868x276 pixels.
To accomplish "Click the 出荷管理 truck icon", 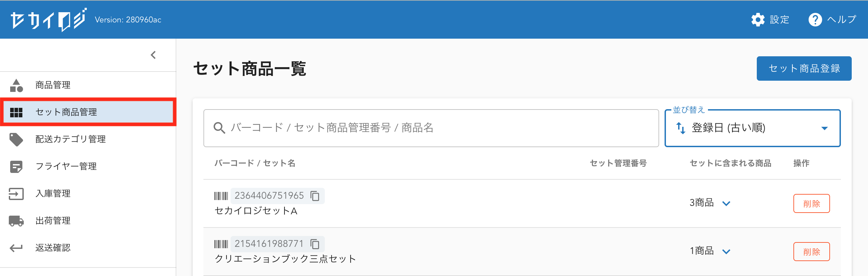I will pos(16,221).
